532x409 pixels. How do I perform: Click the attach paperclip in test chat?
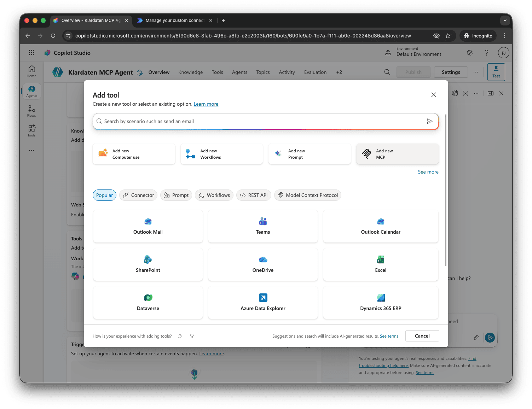pos(476,338)
